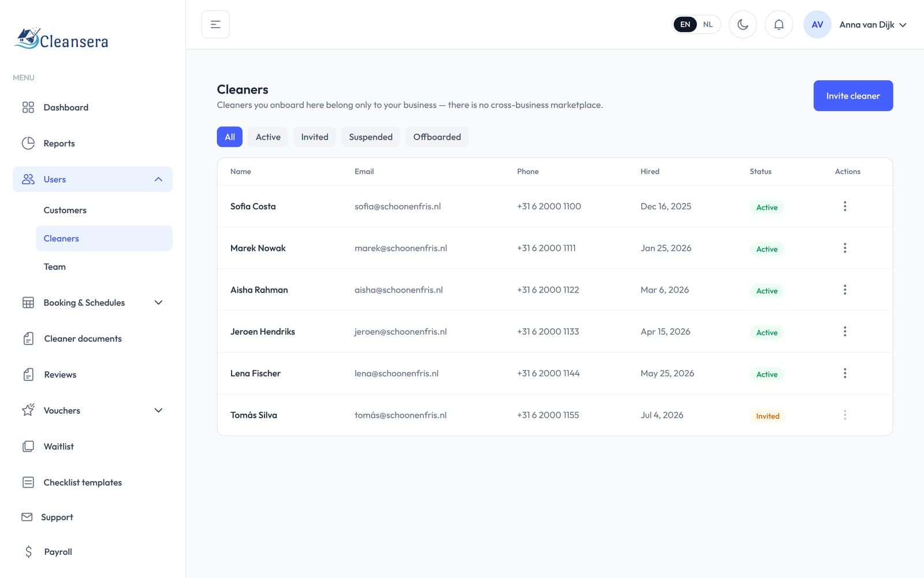The image size is (924, 578).
Task: Toggle dark mode moon icon
Action: 743,24
